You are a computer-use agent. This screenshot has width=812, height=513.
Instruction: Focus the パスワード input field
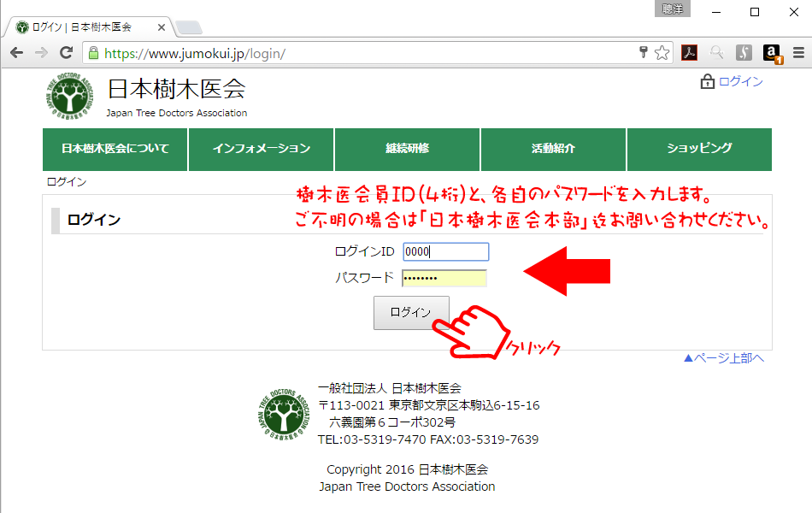[444, 278]
